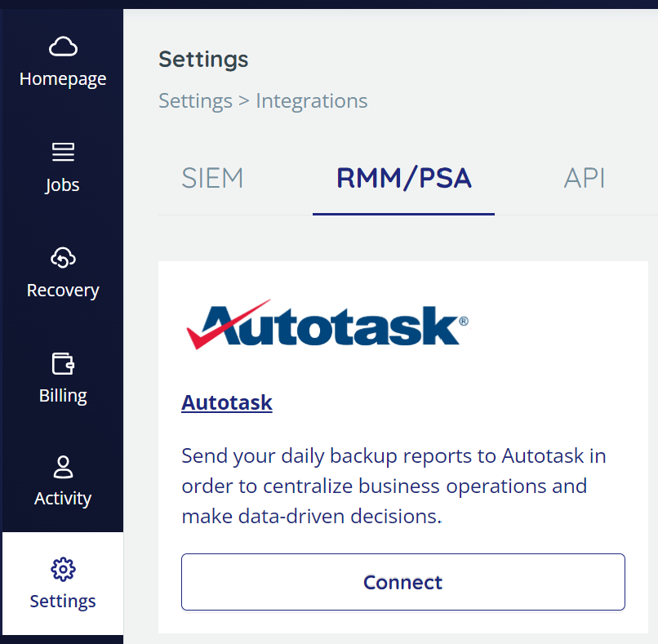Open the API tab
The width and height of the screenshot is (658, 644).
click(x=585, y=178)
